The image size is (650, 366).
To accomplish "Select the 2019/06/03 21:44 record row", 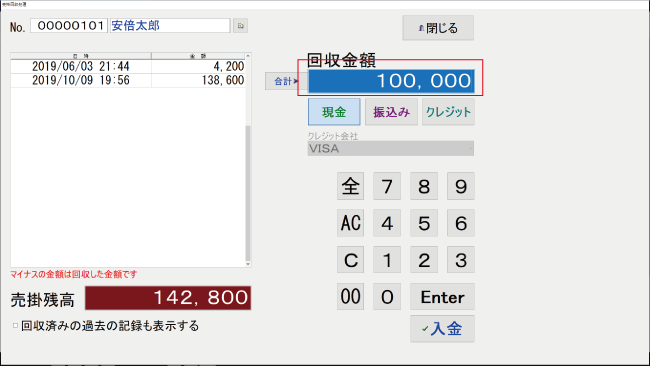I will (x=127, y=66).
